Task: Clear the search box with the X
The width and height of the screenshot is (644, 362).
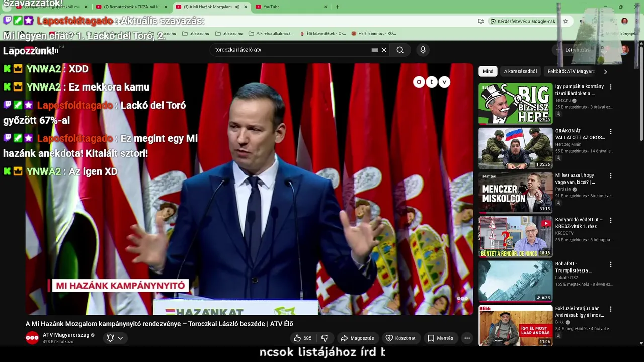Action: tap(384, 50)
